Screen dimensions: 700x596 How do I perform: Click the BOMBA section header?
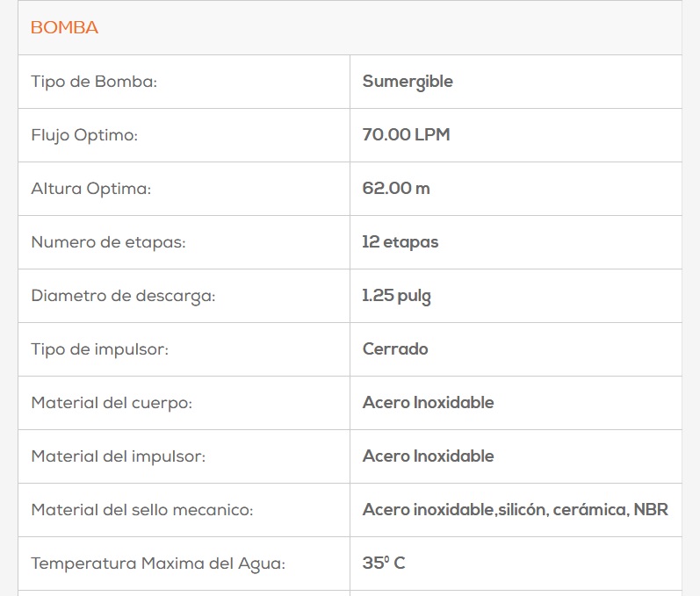[64, 28]
